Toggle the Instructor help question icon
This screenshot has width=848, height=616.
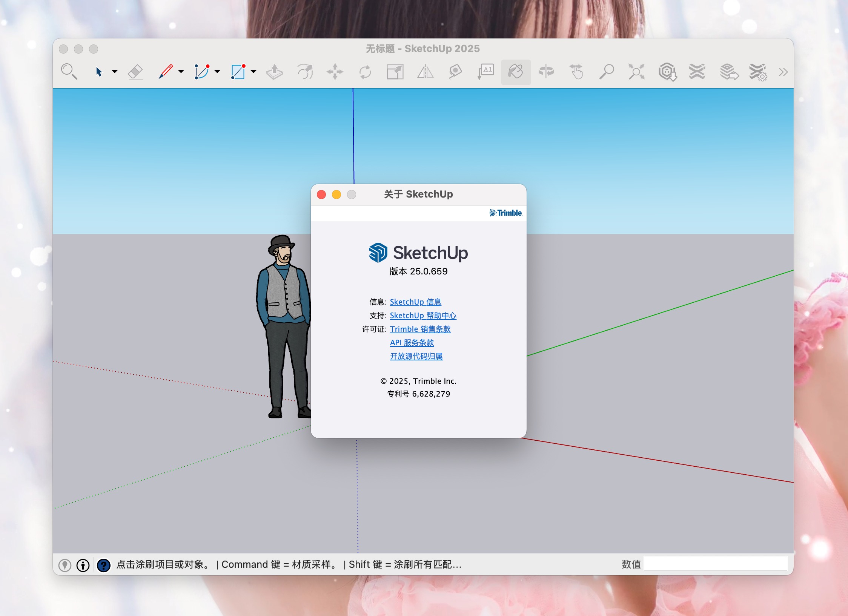pyautogui.click(x=103, y=565)
